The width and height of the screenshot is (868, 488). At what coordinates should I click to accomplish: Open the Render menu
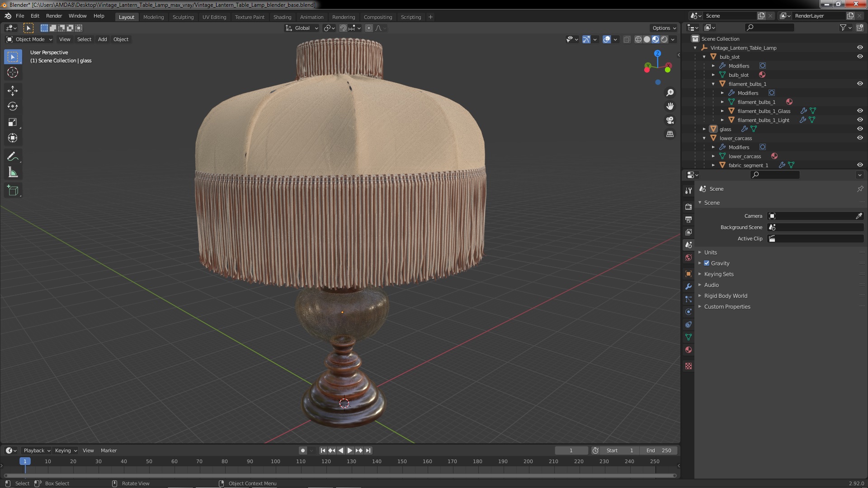pyautogui.click(x=54, y=16)
